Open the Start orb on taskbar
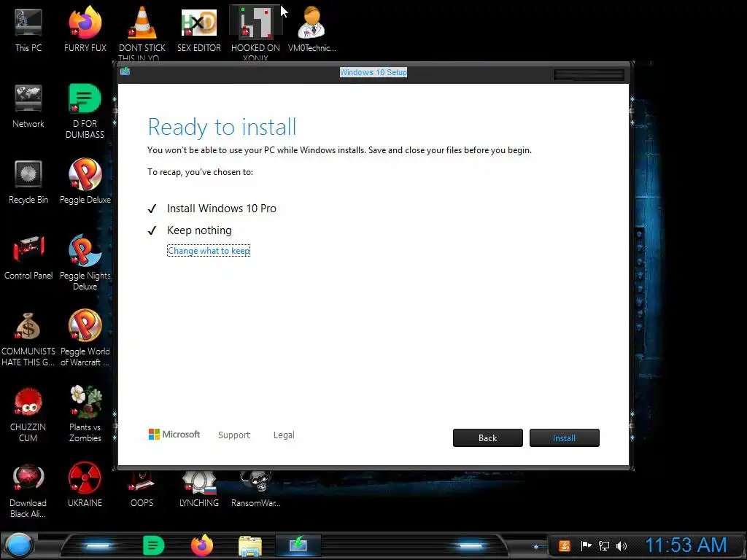This screenshot has height=560, width=747. click(x=19, y=545)
